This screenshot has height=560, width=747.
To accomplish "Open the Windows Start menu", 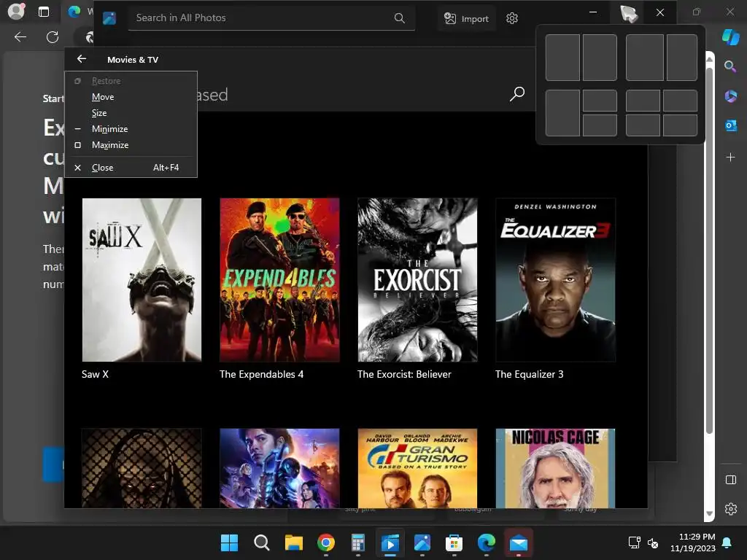I will (229, 542).
